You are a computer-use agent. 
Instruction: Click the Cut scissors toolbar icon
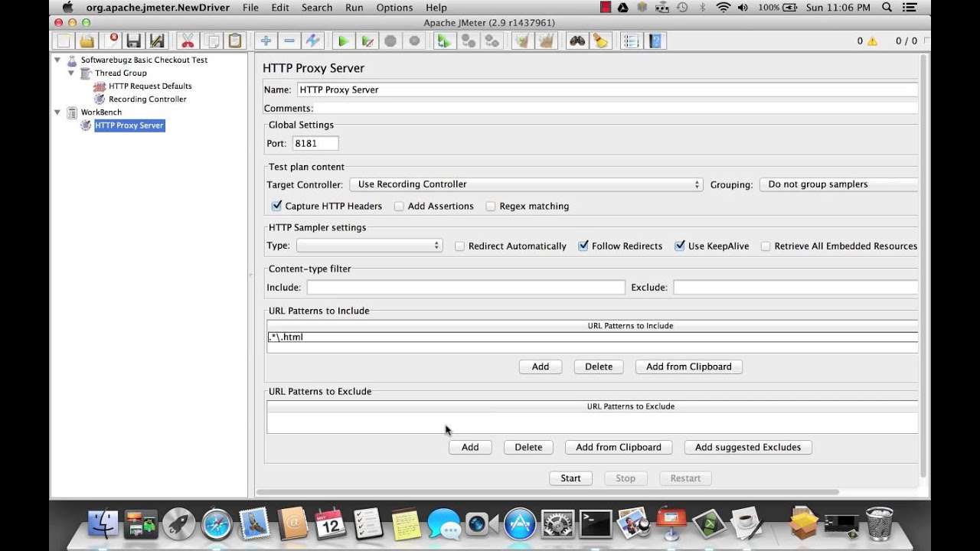[x=187, y=41]
